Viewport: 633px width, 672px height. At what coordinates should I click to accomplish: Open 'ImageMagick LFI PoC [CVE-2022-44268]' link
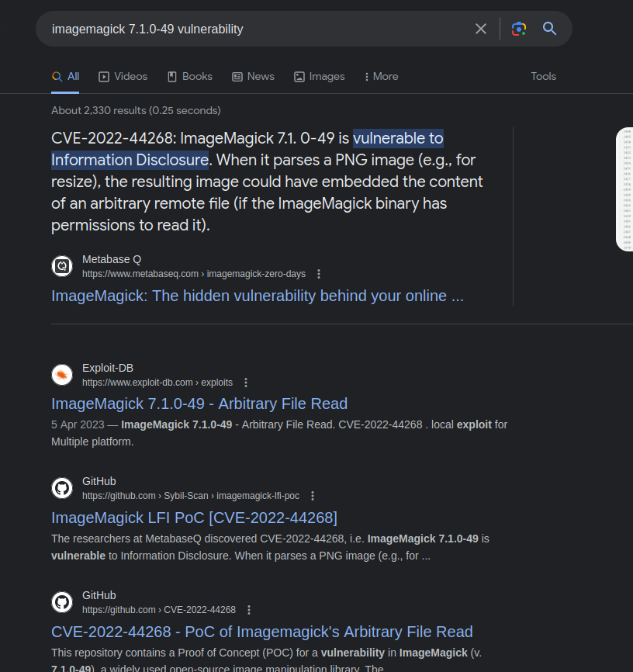pyautogui.click(x=194, y=518)
